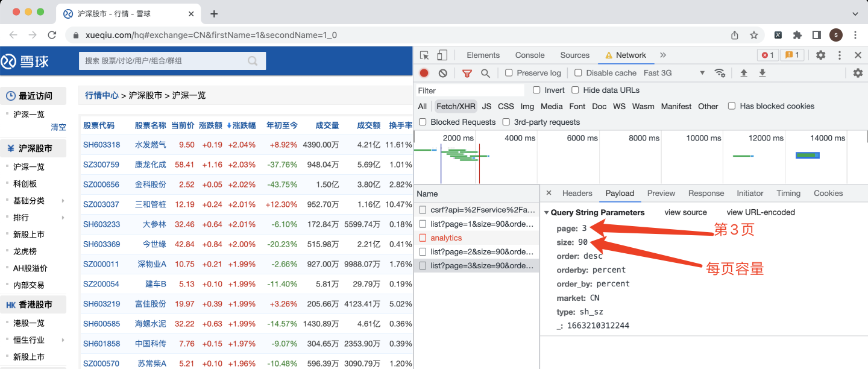Click the red errors count badge
The image size is (868, 369).
pyautogui.click(x=768, y=55)
